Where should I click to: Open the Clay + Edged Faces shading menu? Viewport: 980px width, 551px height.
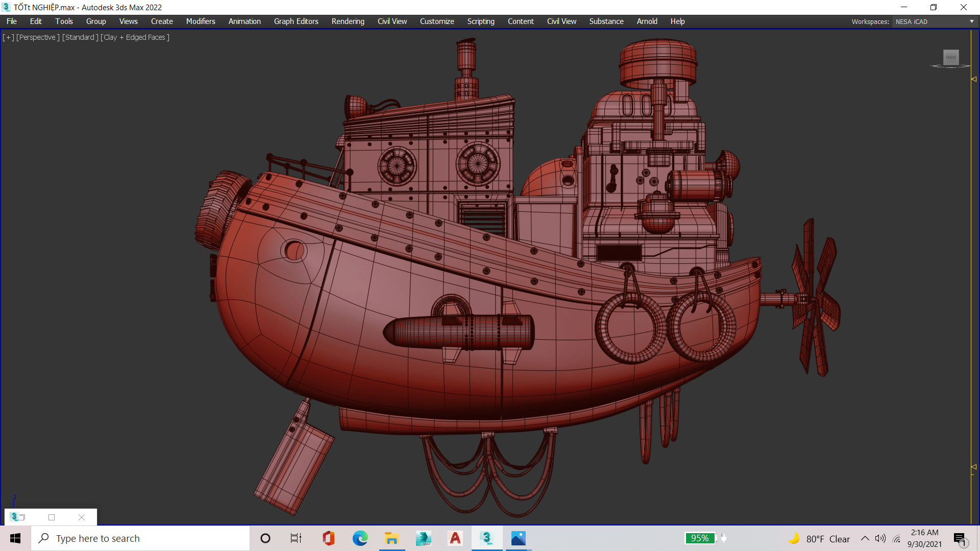coord(135,37)
